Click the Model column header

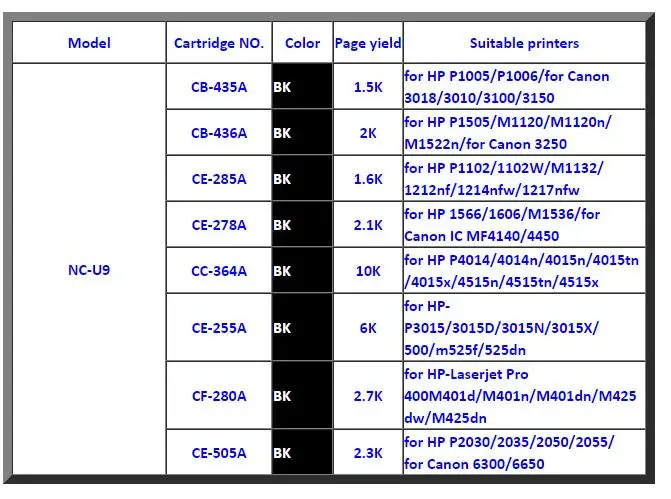point(89,43)
